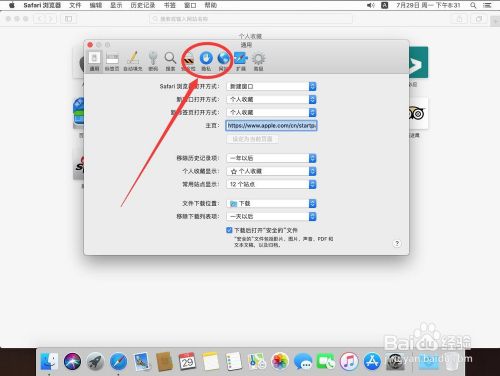The height and width of the screenshot is (376, 500).
Task: Open the 隐私 Privacy hand pane
Action: point(206,61)
